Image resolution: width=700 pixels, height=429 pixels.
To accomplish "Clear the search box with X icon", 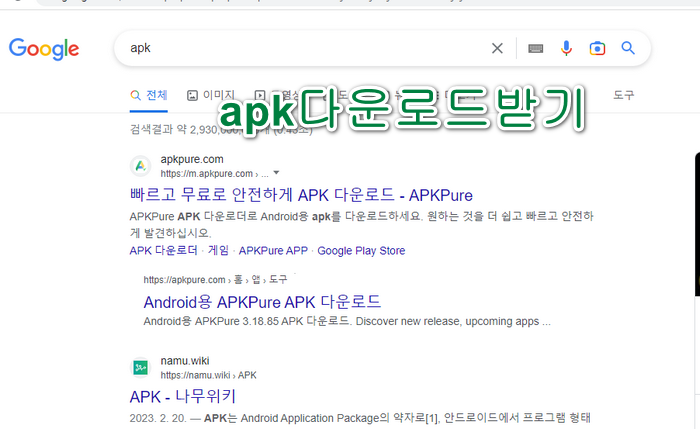I will coord(497,48).
